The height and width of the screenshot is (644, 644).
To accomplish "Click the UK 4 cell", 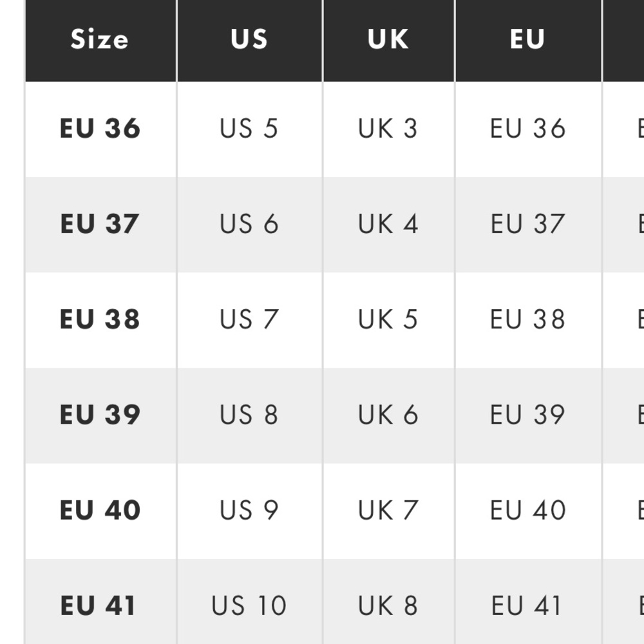I will tap(388, 224).
